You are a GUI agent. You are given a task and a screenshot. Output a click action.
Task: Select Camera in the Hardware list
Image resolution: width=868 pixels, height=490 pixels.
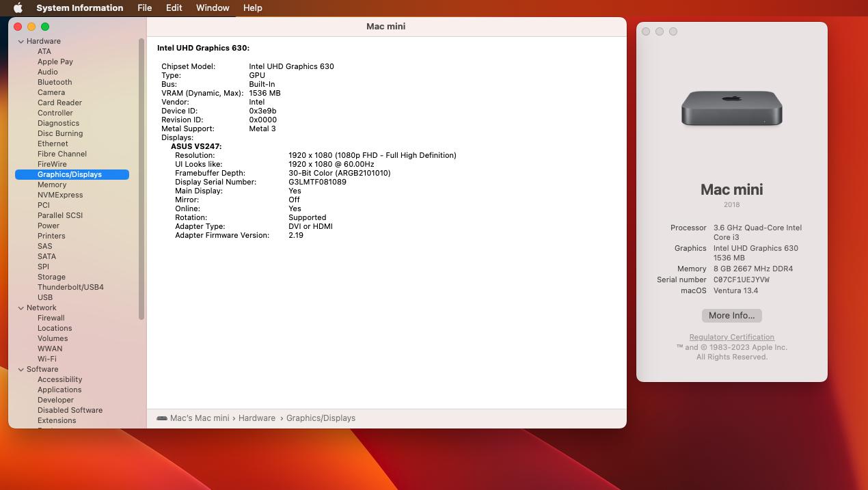coord(51,92)
